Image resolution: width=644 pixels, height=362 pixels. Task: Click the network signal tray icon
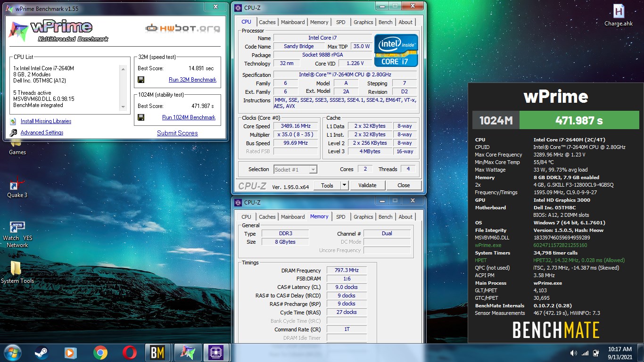click(x=585, y=353)
